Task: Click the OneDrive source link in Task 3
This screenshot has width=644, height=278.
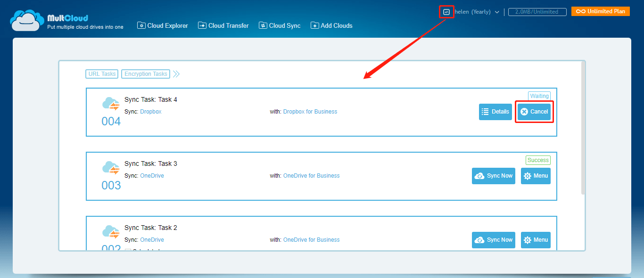Action: click(152, 176)
